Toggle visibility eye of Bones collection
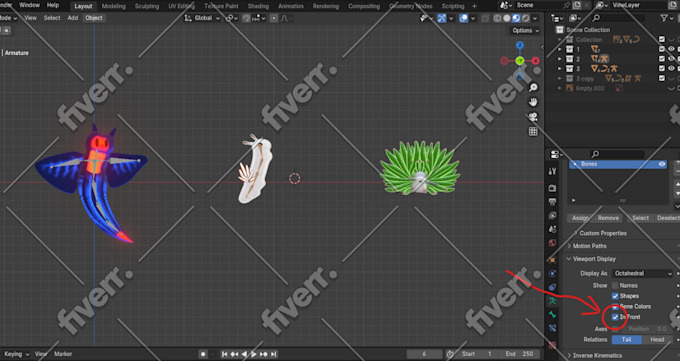 coord(662,164)
